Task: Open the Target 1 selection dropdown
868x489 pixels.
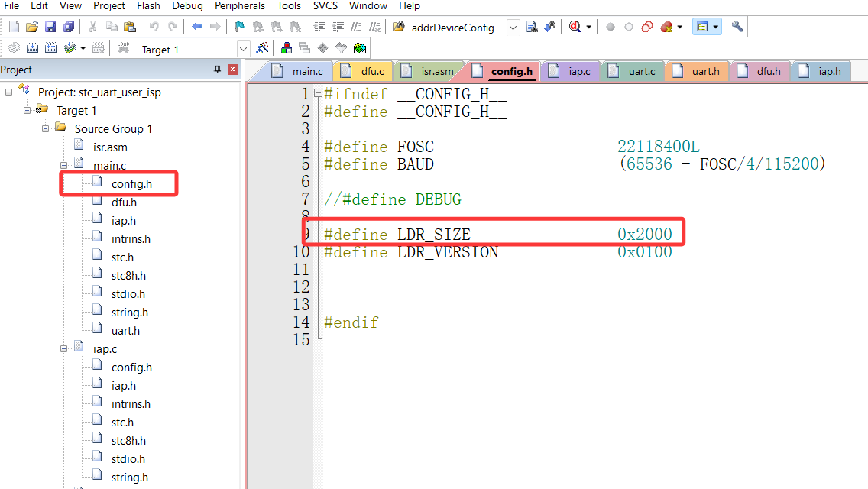Action: click(243, 47)
